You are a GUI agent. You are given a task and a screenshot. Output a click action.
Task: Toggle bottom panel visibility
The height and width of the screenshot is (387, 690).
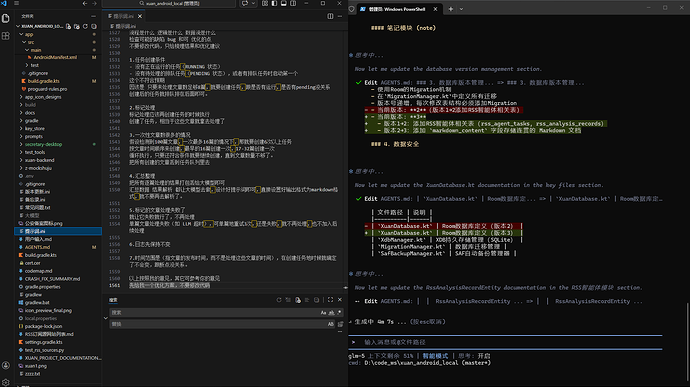[x=284, y=4]
